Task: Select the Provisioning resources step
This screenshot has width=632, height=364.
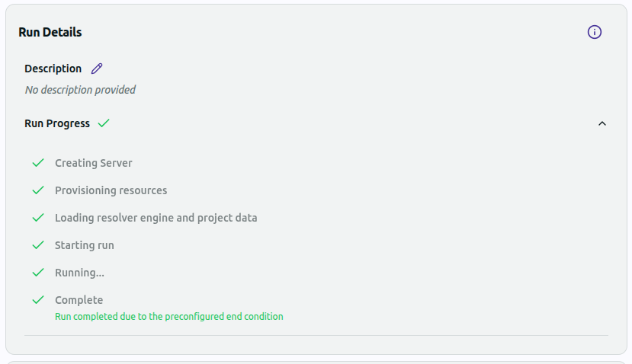Action: tap(111, 190)
